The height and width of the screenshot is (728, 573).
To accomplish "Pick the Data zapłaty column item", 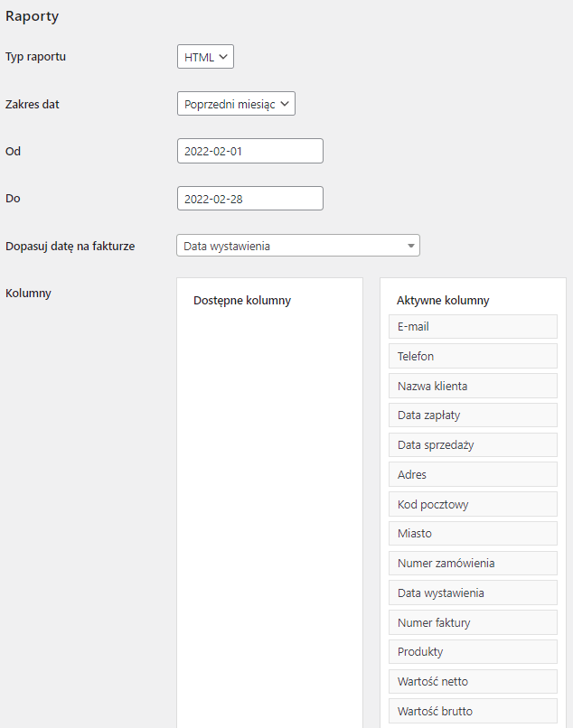I will (x=473, y=415).
